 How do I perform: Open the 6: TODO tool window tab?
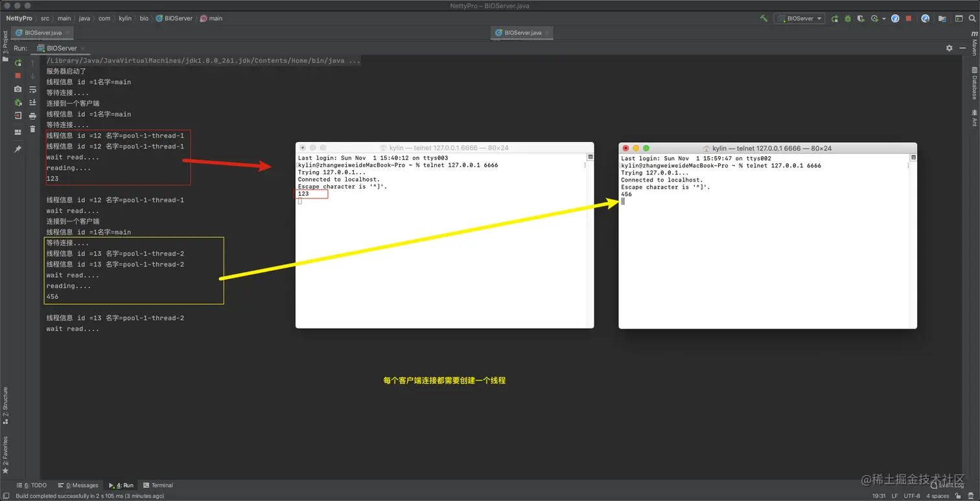30,485
